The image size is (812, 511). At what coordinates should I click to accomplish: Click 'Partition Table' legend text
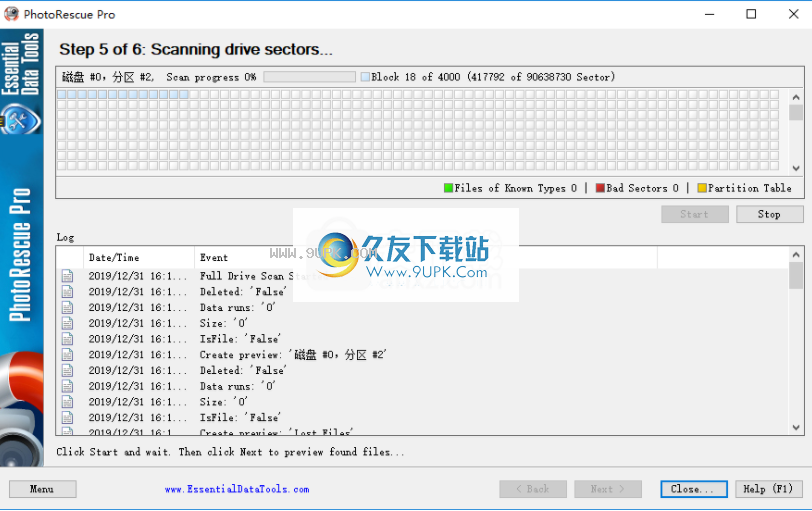tap(750, 188)
